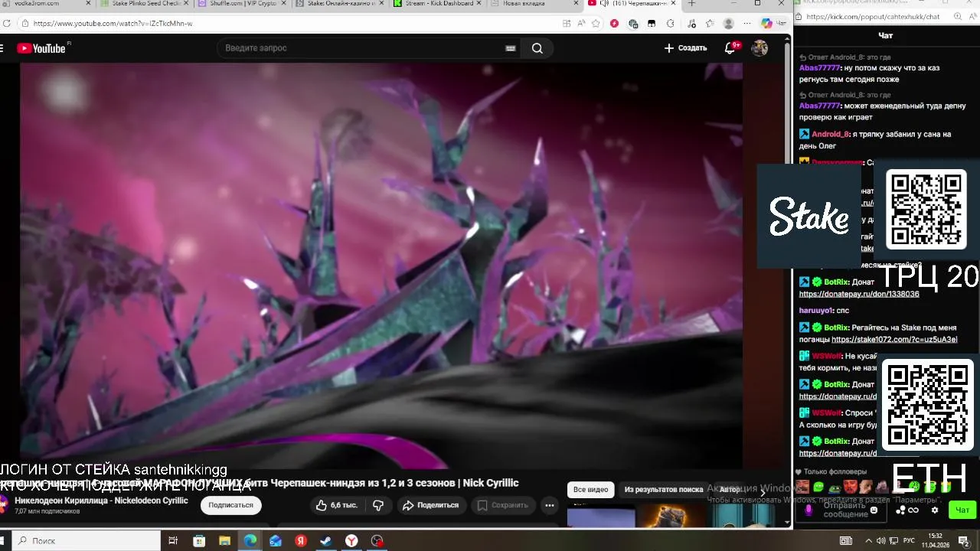Open the on-screen keyboard in search box

tap(511, 48)
